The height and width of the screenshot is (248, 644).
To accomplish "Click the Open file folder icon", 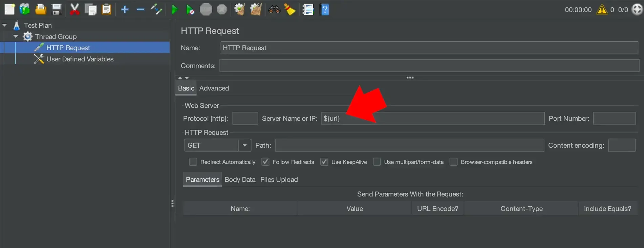I will [41, 9].
